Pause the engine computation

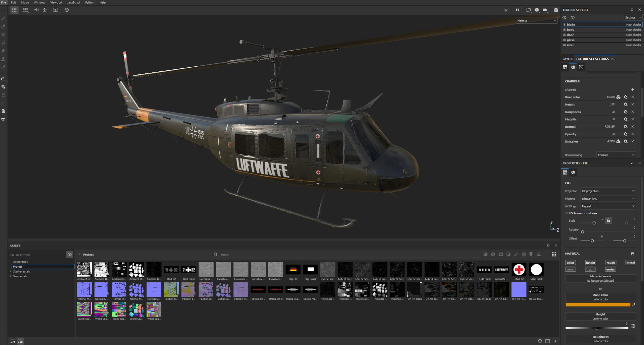tap(517, 10)
